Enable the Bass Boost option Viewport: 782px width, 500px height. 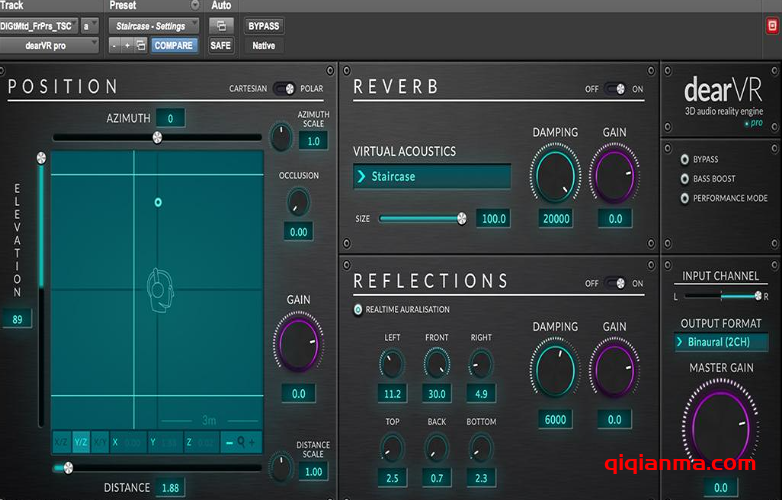coord(684,179)
